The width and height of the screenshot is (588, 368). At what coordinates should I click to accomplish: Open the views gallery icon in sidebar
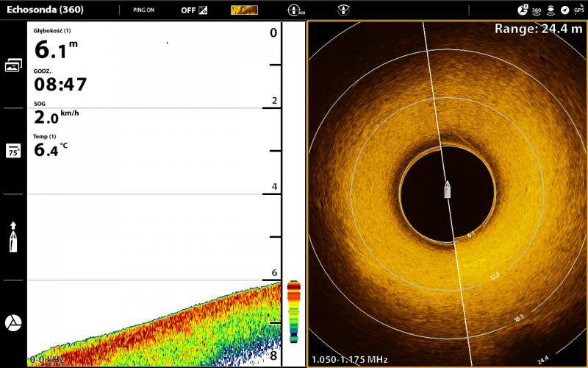[x=13, y=66]
